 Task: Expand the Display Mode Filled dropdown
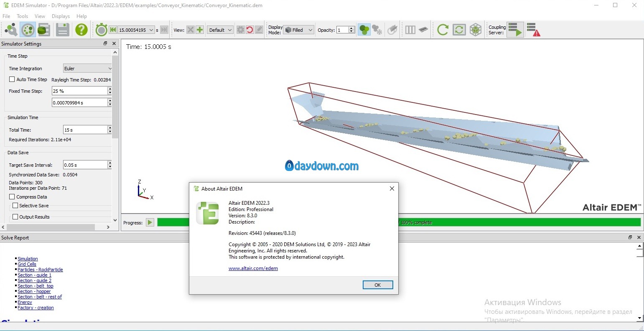298,30
